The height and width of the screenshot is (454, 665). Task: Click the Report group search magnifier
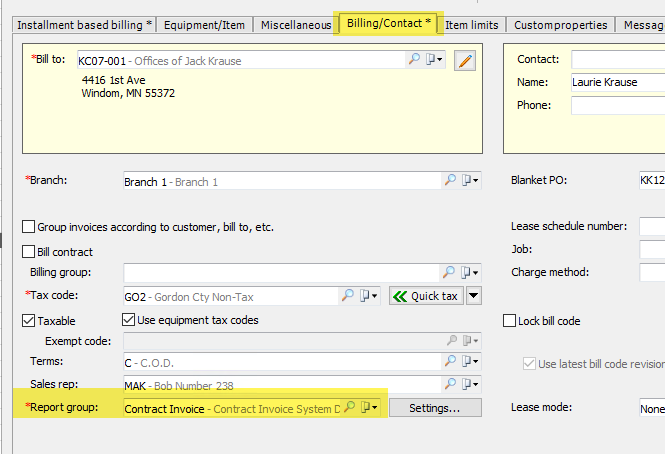point(349,407)
